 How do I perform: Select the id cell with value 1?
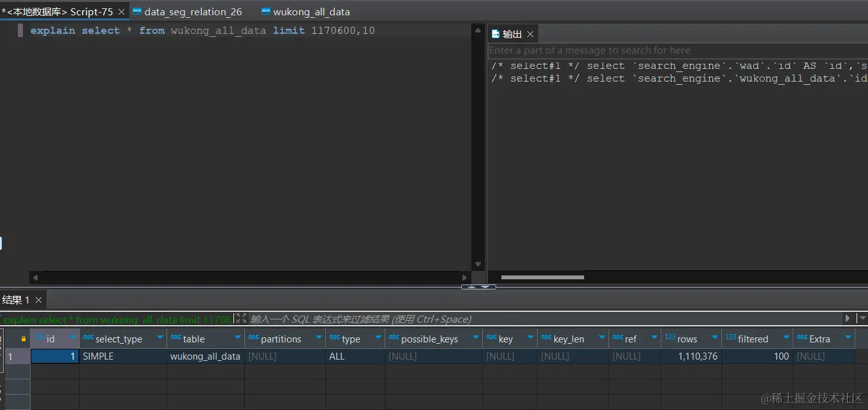click(x=55, y=356)
